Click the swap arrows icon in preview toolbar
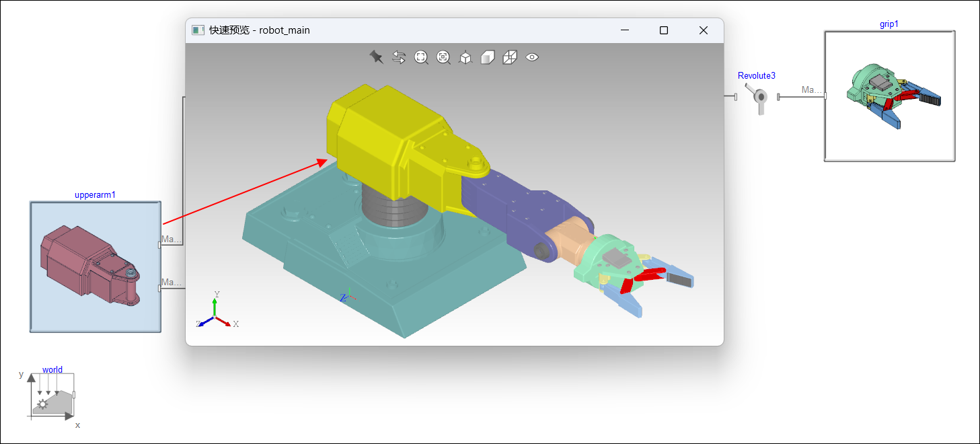The height and width of the screenshot is (444, 980). point(399,57)
